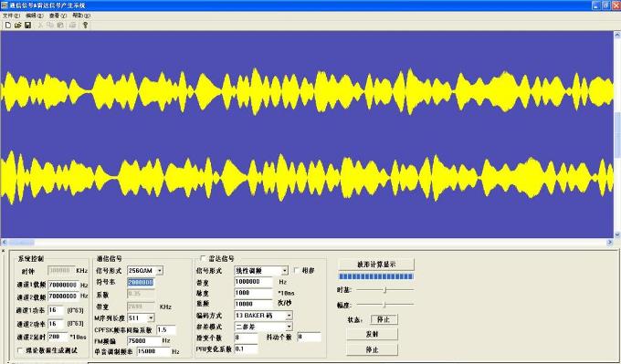Click the CPFSK频率间隔系数 field showing 1.5
The image size is (621, 364).
(x=166, y=329)
